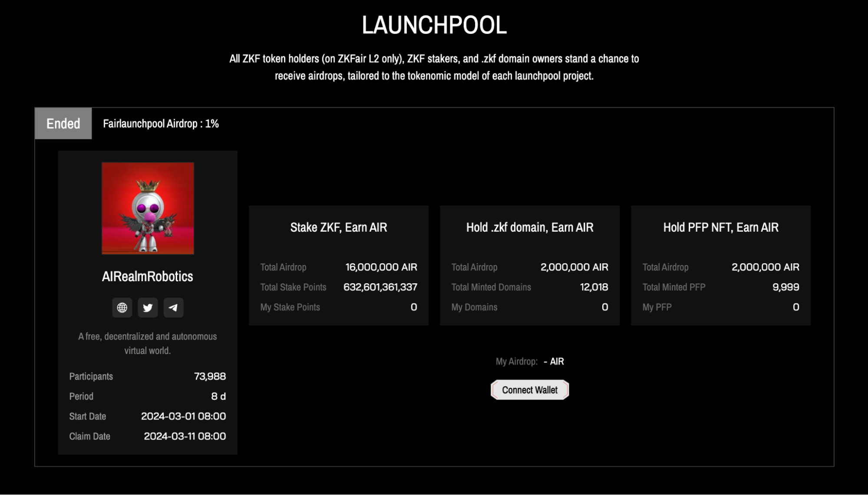
Task: Click the Ended status badge
Action: [63, 124]
